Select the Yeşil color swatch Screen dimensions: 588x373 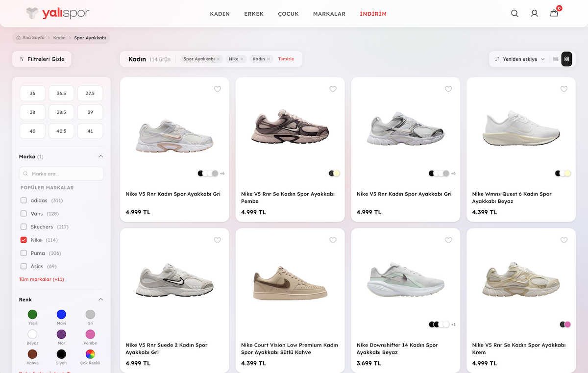(x=32, y=314)
